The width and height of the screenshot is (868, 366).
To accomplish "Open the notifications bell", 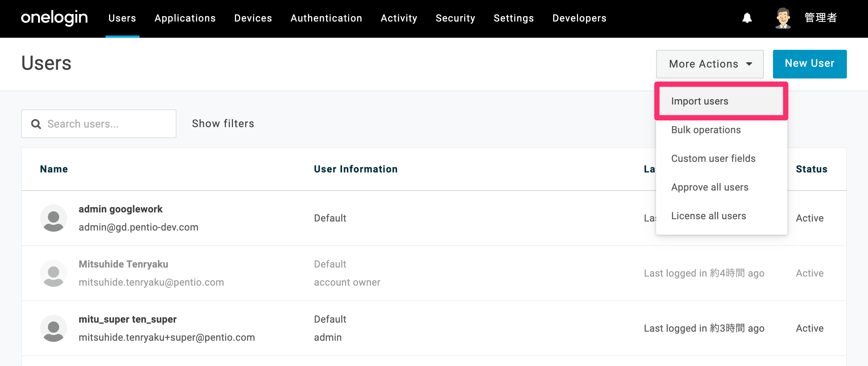I will [747, 18].
